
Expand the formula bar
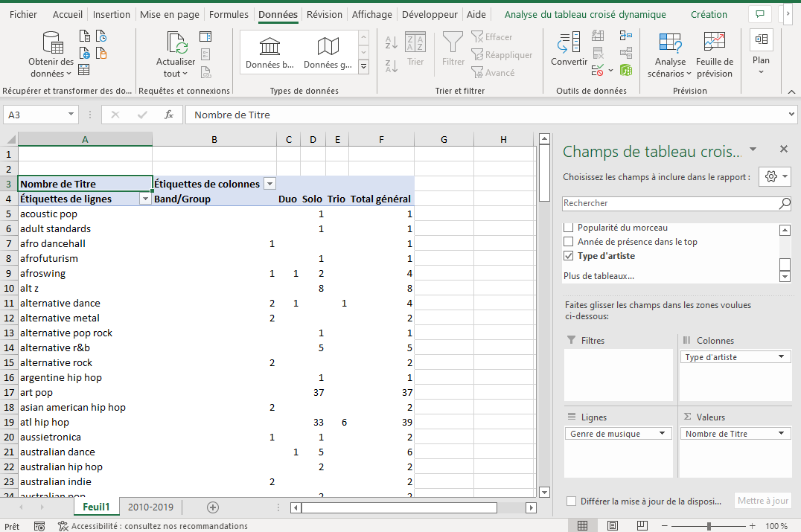click(791, 115)
